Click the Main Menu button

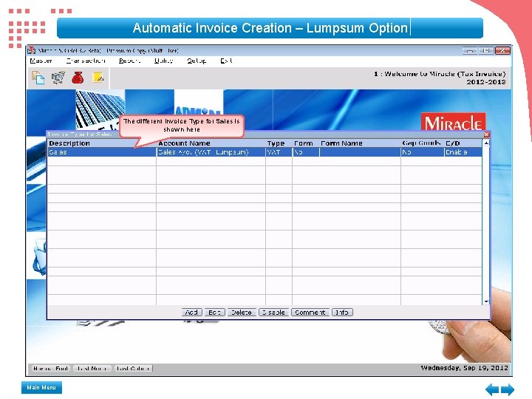(41, 387)
